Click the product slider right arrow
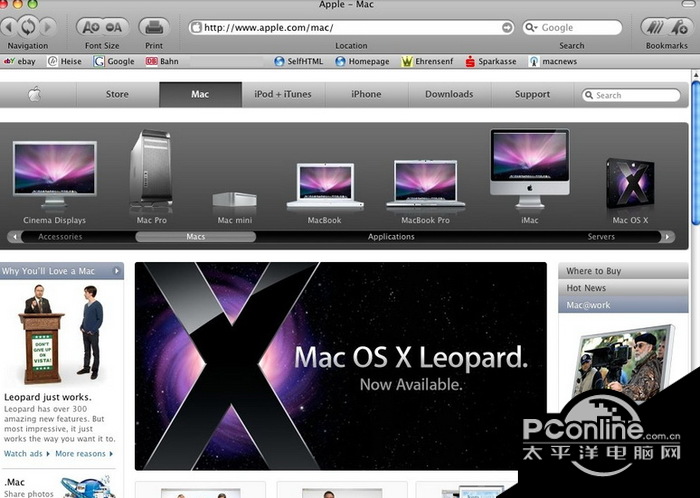 click(x=667, y=237)
